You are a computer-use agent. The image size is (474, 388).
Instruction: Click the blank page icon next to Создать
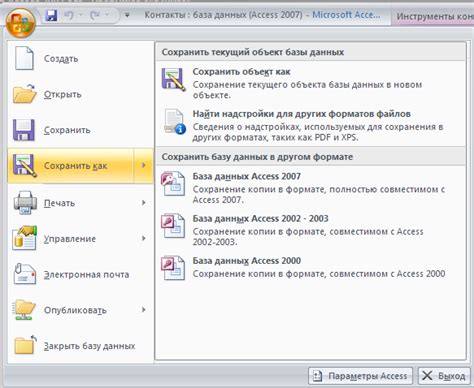[x=24, y=58]
